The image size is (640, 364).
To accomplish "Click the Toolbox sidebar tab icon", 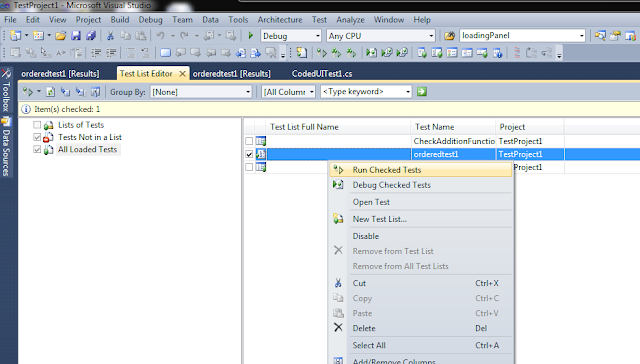I will click(x=6, y=73).
